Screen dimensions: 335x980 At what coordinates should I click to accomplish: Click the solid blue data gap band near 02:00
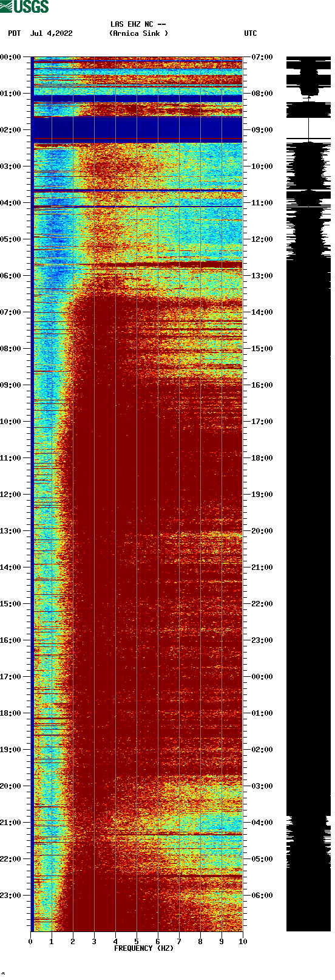[x=137, y=129]
